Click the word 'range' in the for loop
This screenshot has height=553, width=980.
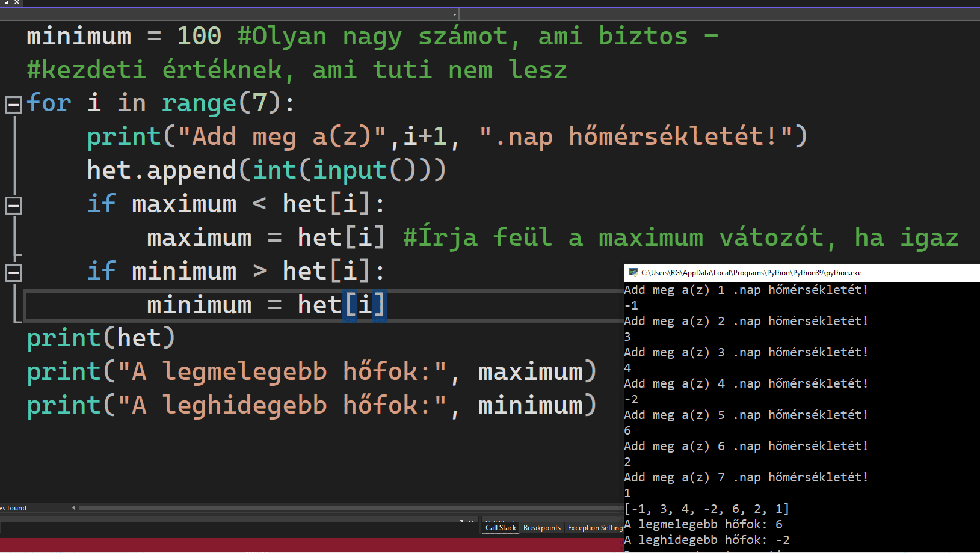point(199,103)
